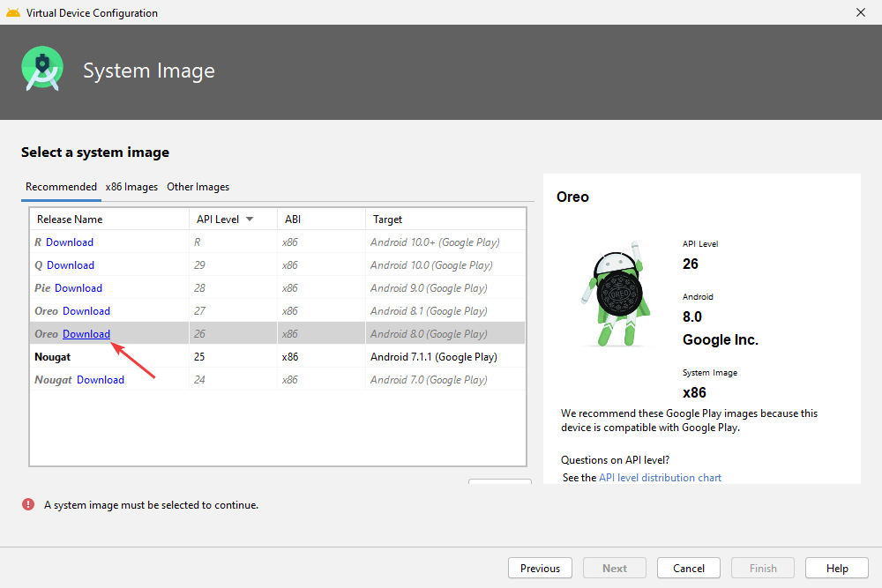This screenshot has width=882, height=588.
Task: Download the Pie system image
Action: click(78, 288)
